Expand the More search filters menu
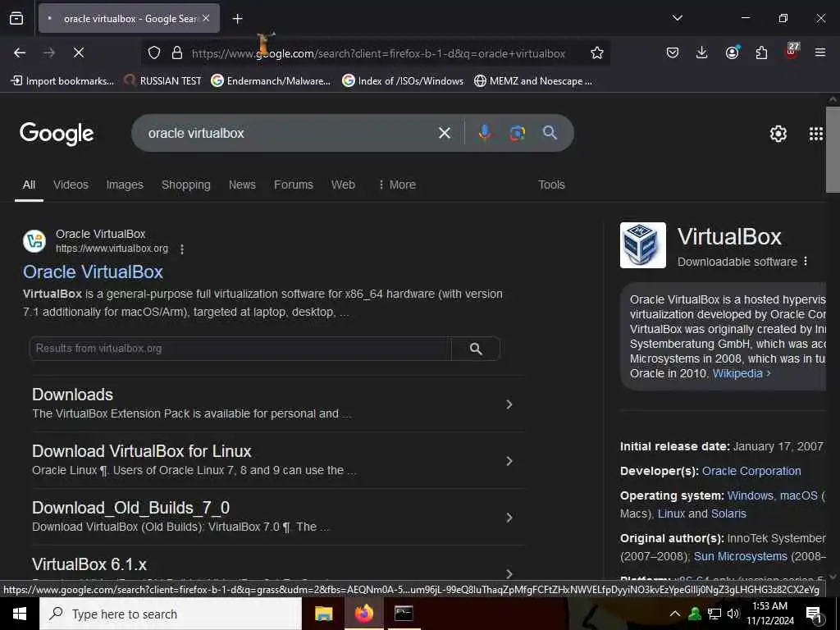This screenshot has height=630, width=840. [x=397, y=185]
